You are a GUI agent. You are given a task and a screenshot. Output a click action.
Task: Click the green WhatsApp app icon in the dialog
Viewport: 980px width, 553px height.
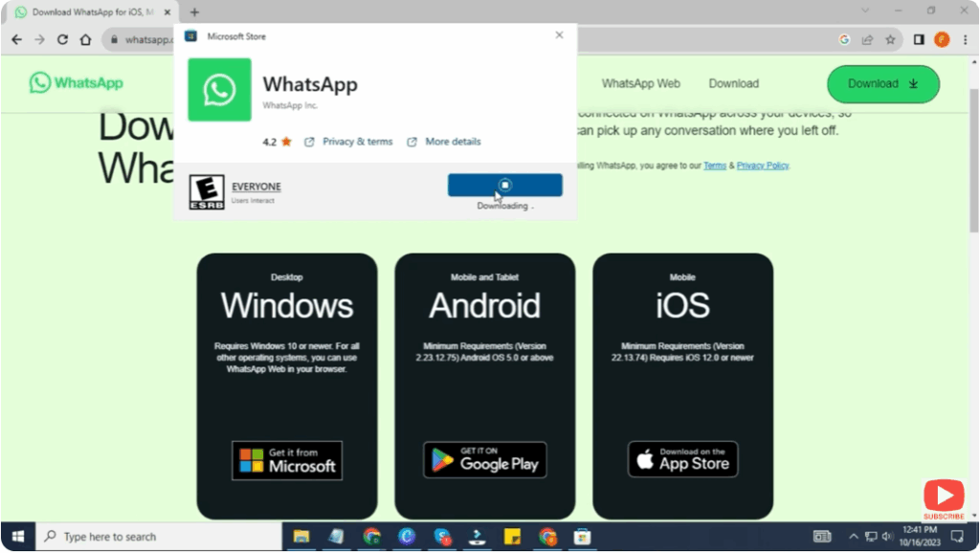[219, 91]
